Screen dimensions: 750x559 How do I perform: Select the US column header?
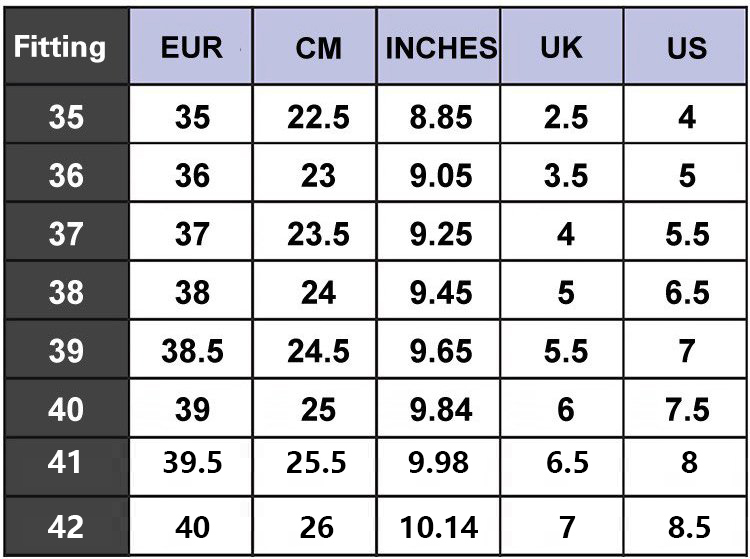(x=686, y=47)
